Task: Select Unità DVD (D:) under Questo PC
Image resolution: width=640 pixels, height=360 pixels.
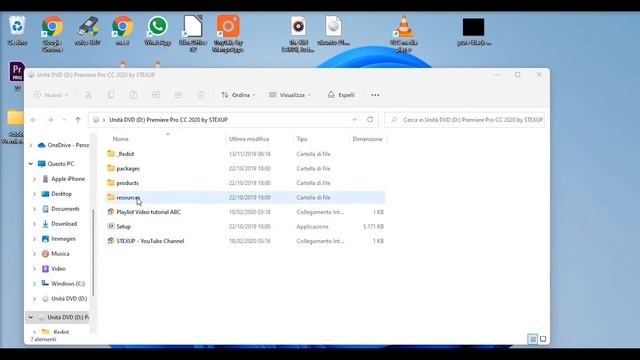Action: pyautogui.click(x=69, y=299)
